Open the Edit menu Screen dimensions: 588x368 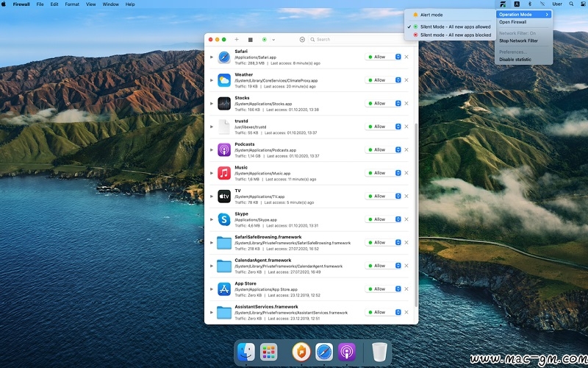[54, 4]
